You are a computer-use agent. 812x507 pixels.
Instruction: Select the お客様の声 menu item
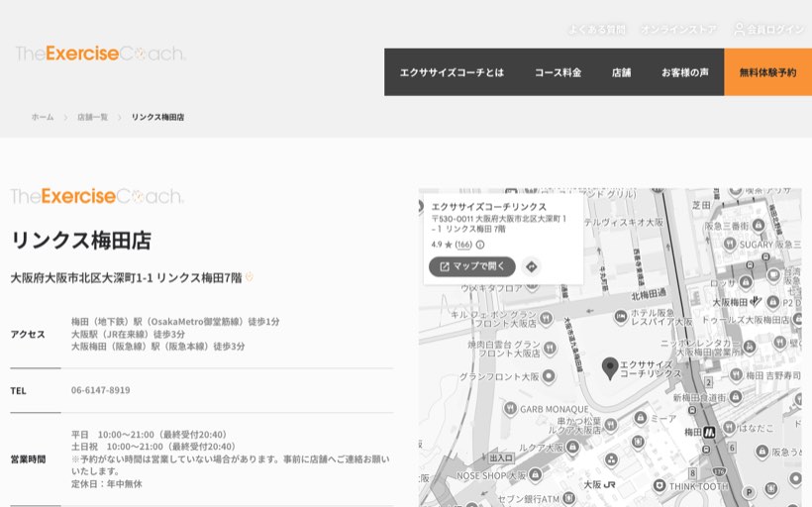point(684,72)
